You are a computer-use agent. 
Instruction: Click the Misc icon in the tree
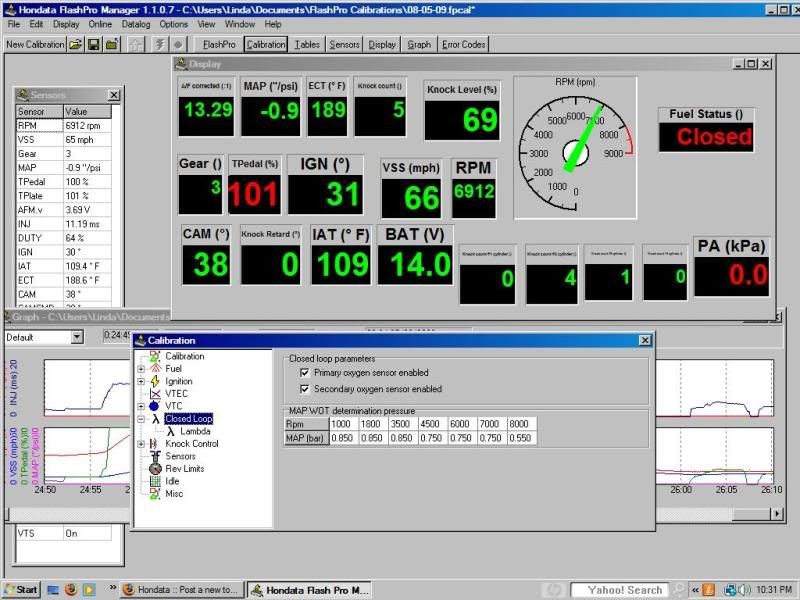click(x=155, y=493)
